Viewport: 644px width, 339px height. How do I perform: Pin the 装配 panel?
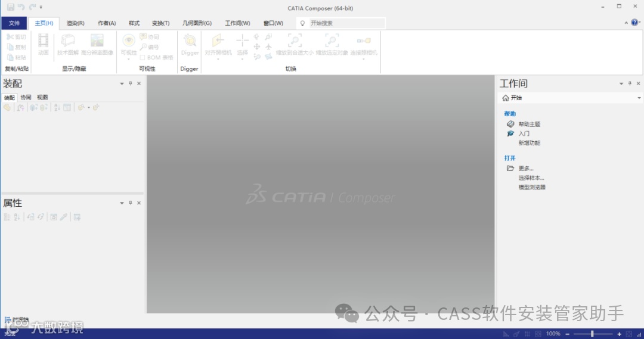pyautogui.click(x=130, y=83)
